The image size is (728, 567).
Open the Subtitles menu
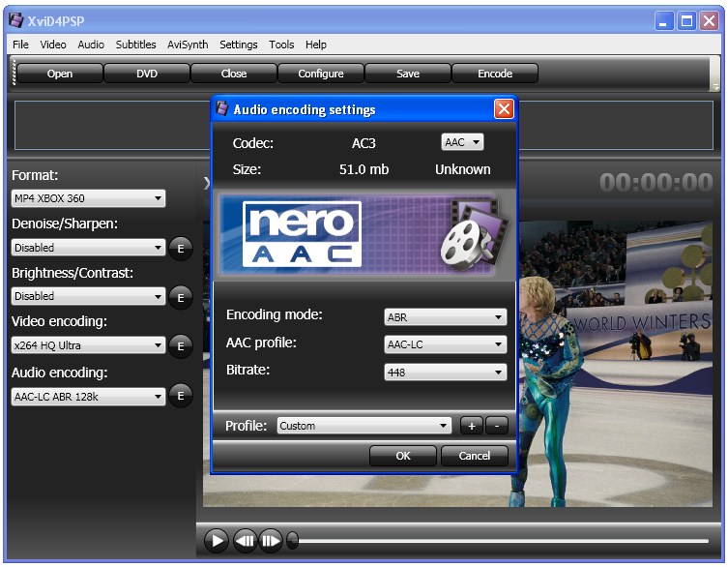tap(135, 45)
